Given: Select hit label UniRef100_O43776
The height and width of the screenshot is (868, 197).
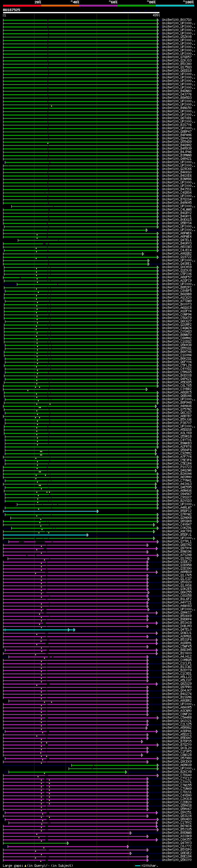Looking at the screenshot, I should (x=177, y=94).
